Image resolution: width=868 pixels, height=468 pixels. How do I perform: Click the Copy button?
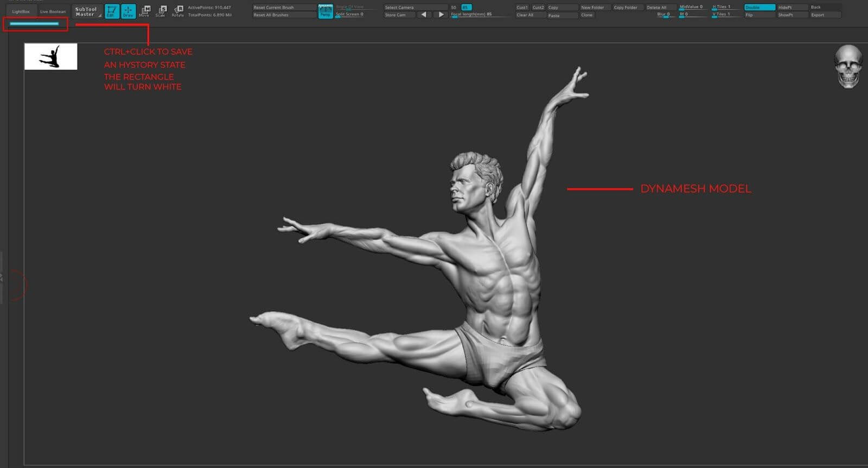(563, 8)
